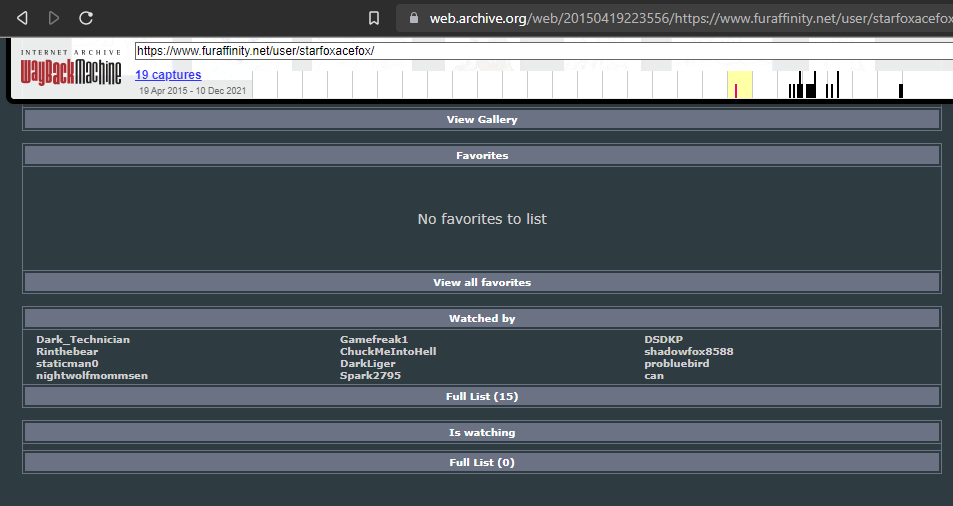
Task: Open watcher DarkLiger's profile
Action: pyautogui.click(x=368, y=364)
